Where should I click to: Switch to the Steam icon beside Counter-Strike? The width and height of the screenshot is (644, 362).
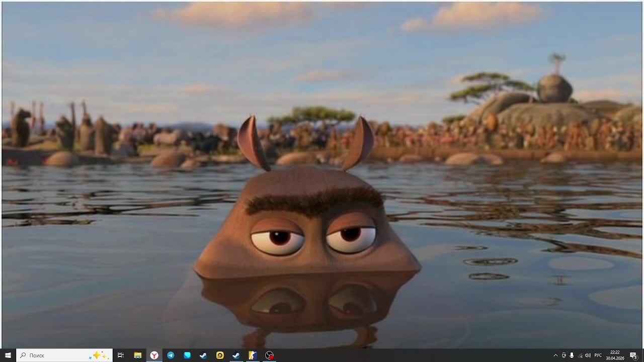click(x=236, y=355)
